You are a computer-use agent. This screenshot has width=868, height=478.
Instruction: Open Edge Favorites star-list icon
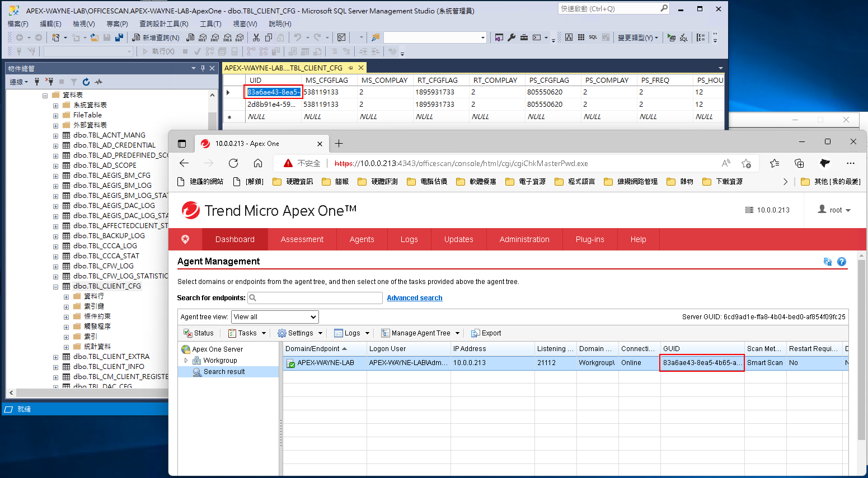click(775, 163)
